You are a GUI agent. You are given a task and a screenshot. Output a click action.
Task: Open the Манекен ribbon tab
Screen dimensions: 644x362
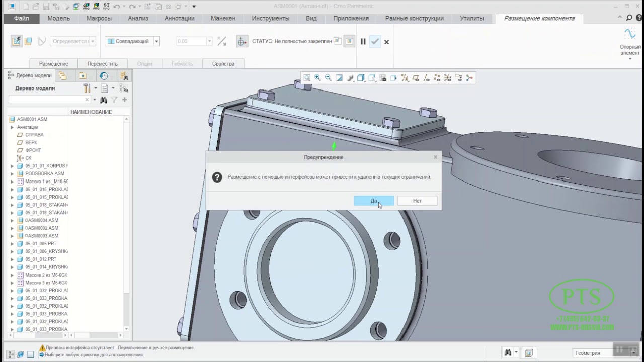tap(223, 18)
